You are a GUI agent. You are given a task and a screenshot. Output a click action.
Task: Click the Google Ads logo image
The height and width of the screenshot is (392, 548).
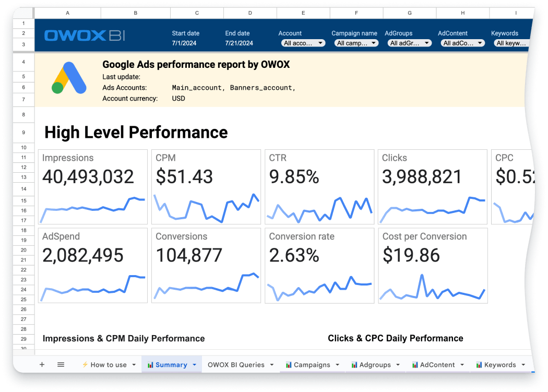pos(69,78)
